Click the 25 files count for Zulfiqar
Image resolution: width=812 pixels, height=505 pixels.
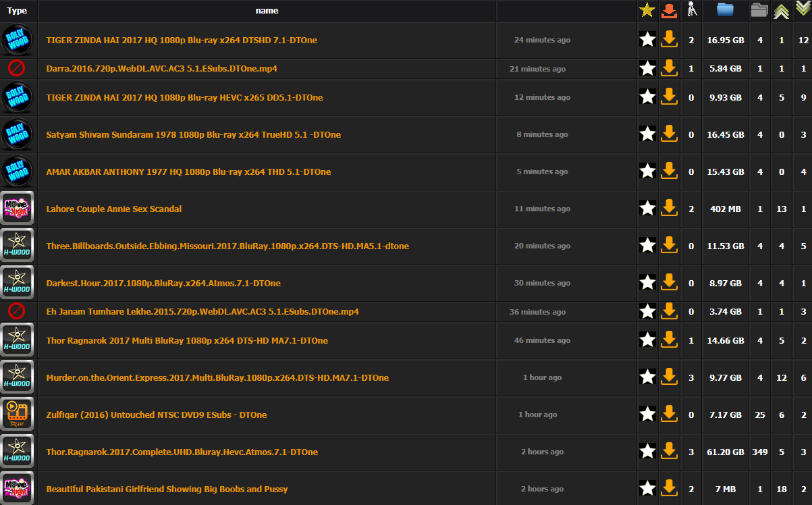[760, 415]
